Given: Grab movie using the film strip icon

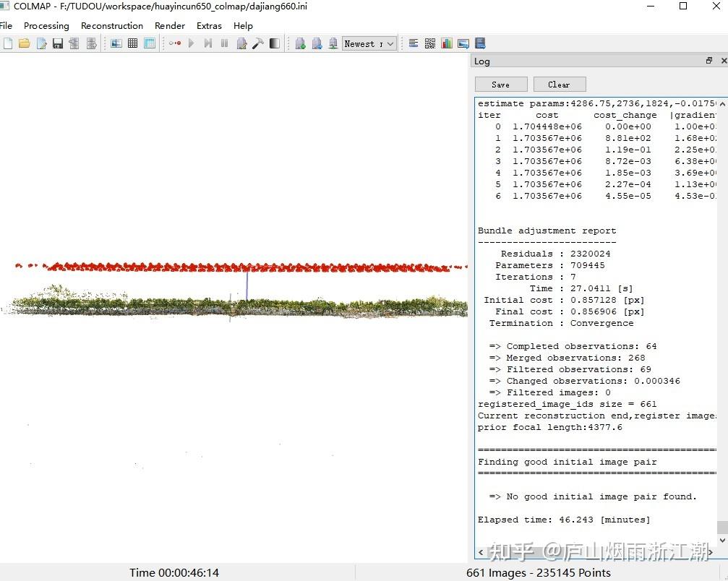Looking at the screenshot, I should click(480, 43).
